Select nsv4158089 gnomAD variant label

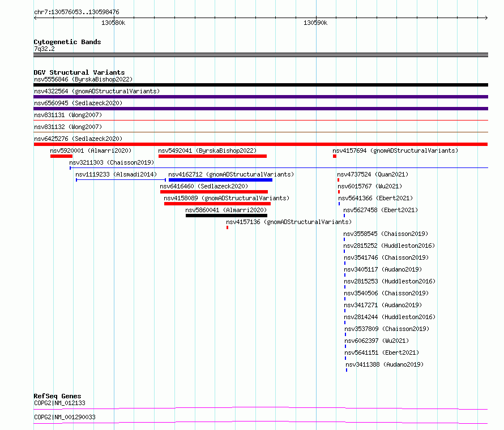(x=227, y=198)
